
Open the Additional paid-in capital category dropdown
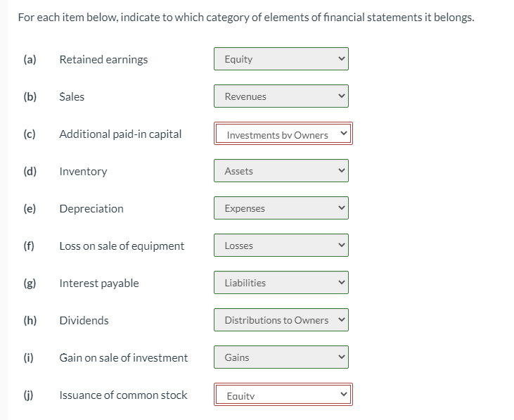point(283,134)
